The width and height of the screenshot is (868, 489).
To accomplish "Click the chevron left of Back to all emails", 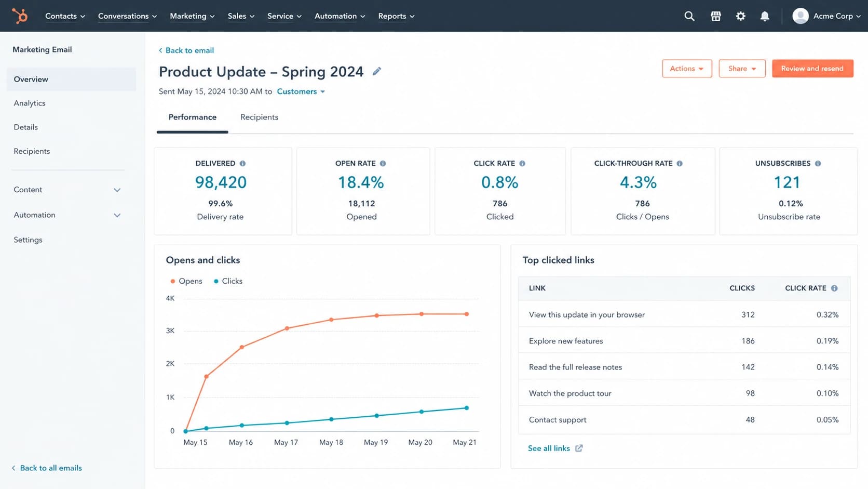I will pos(13,468).
